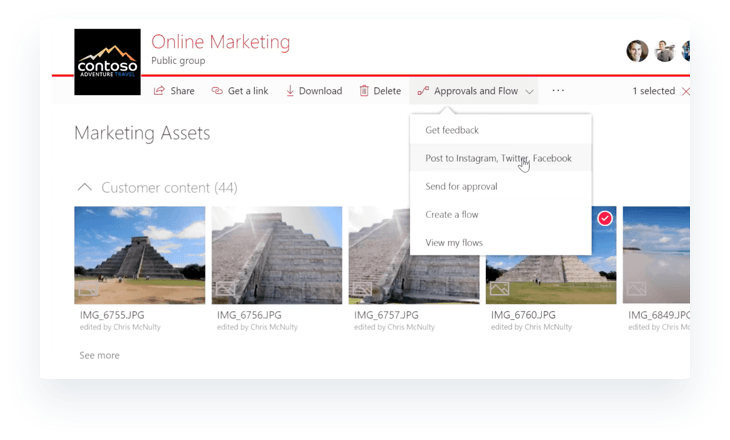Toggle the Approvals and Flow dropdown chevron

tap(529, 92)
